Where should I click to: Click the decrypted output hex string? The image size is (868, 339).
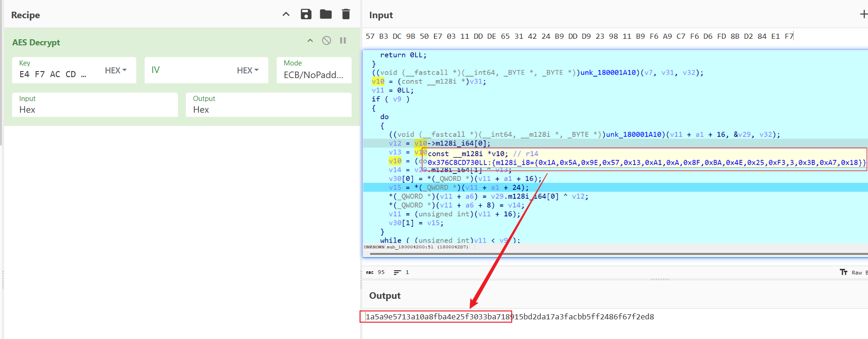[x=509, y=317]
